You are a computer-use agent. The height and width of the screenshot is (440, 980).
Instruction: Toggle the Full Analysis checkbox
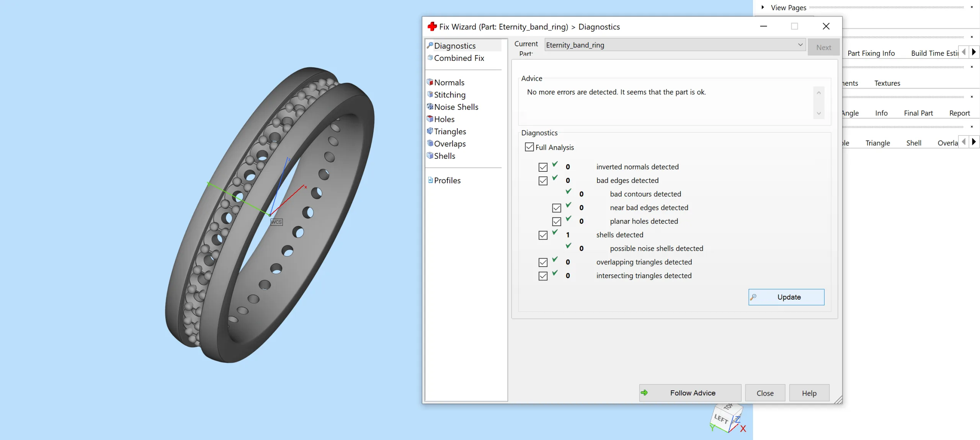(529, 147)
